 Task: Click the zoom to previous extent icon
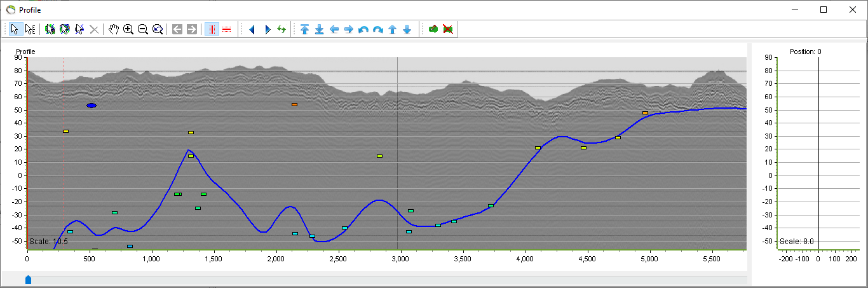click(x=158, y=29)
